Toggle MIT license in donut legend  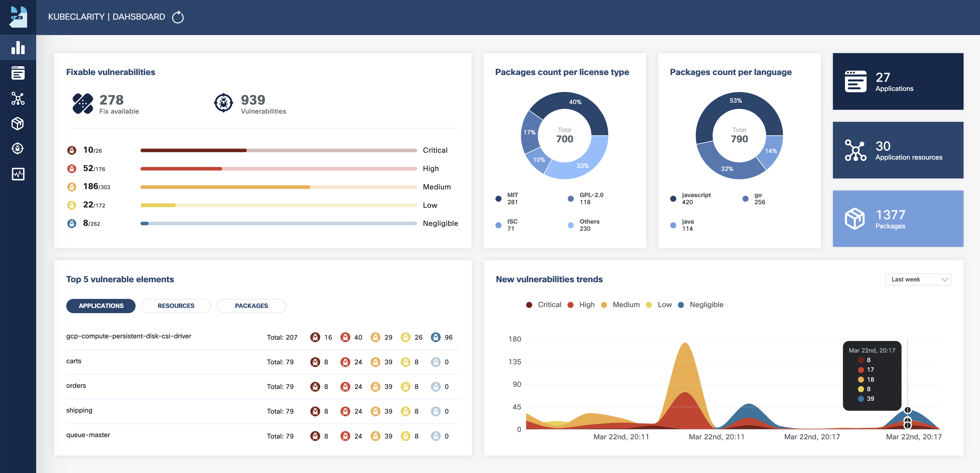pos(507,198)
